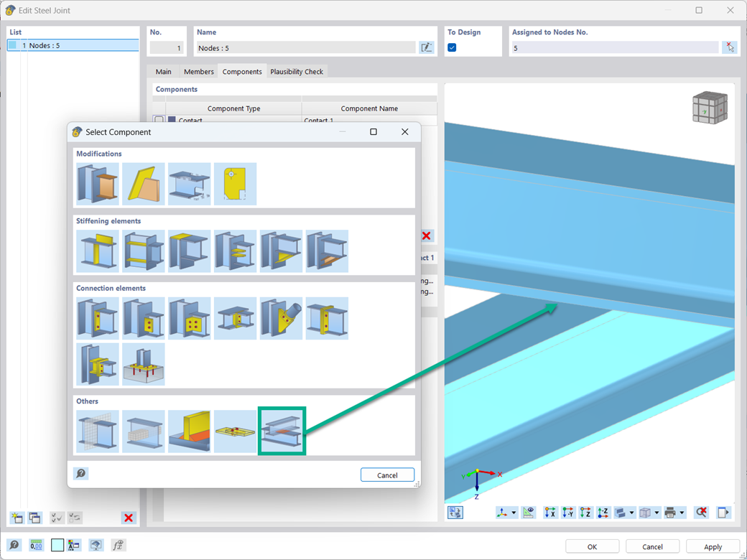Viewport: 747px width, 560px height.
Task: Create a new steel joint in List
Action: pos(17,518)
